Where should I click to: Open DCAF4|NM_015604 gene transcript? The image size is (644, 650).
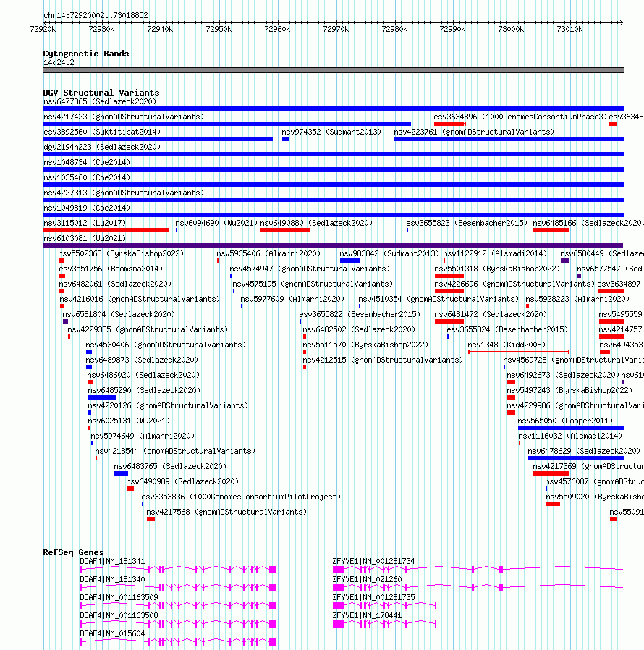pyautogui.click(x=178, y=642)
